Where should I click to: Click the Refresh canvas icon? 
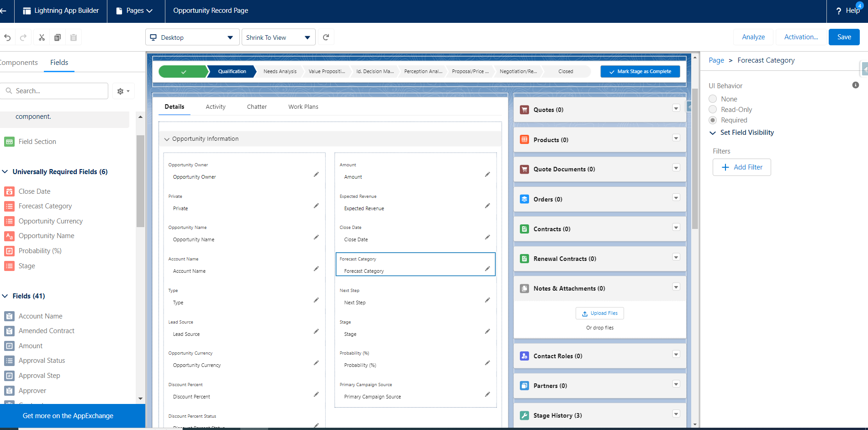tap(326, 37)
